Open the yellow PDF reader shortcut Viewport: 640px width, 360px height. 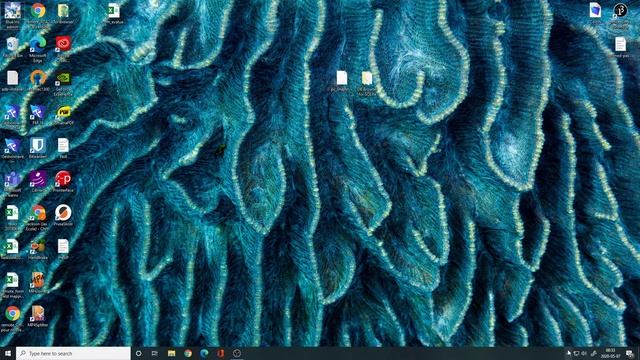[x=63, y=111]
